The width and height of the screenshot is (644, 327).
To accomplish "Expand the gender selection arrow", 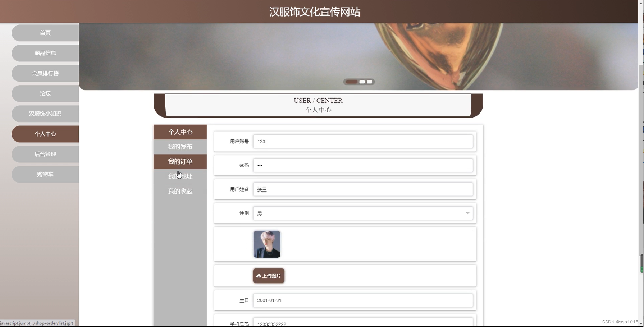I will 467,213.
